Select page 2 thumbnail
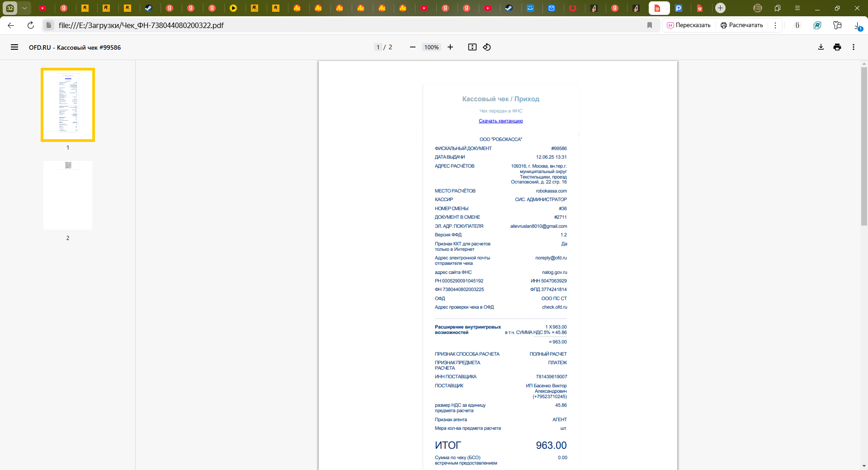This screenshot has height=470, width=868. tap(68, 195)
